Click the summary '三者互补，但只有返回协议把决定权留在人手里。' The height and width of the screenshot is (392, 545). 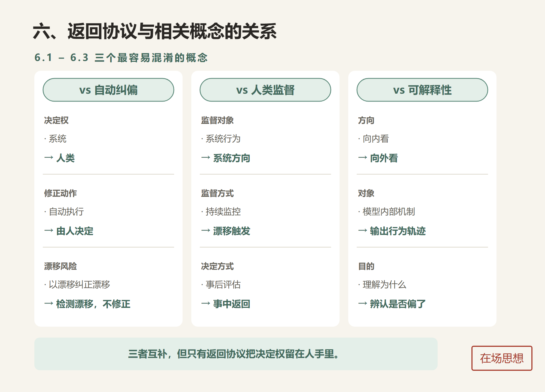click(234, 354)
